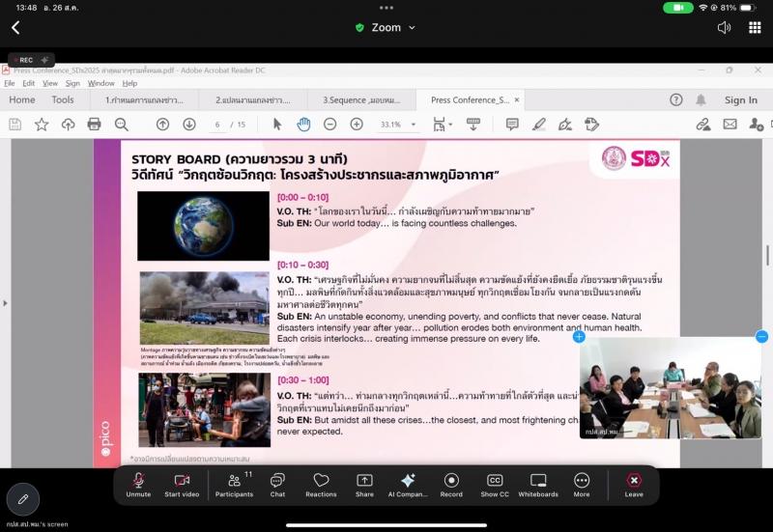The width and height of the screenshot is (773, 532).
Task: Open the File menu in Acrobat
Action: (x=10, y=83)
